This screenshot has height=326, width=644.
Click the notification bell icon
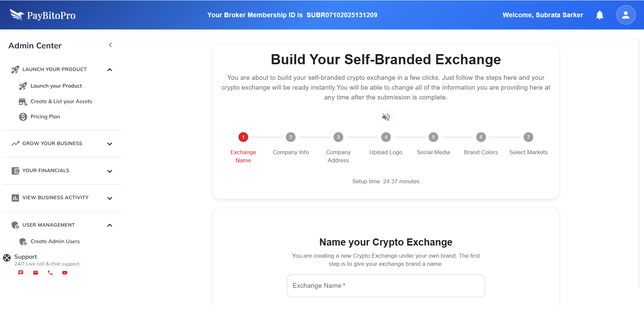pos(600,15)
